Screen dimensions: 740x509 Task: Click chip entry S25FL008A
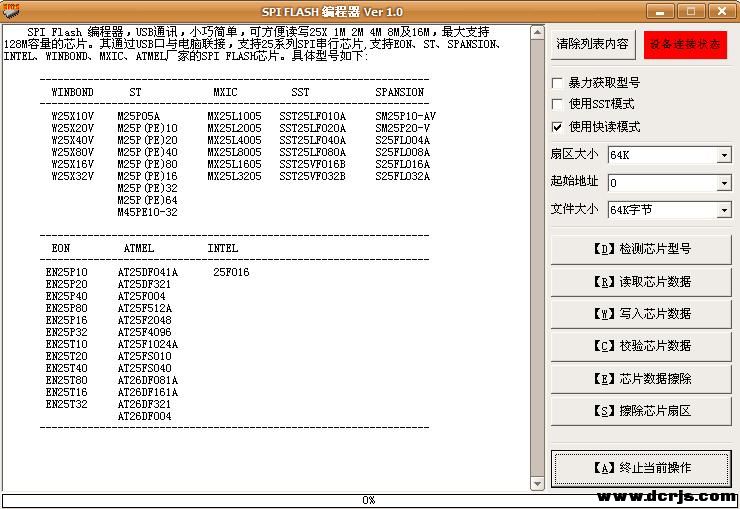[402, 152]
